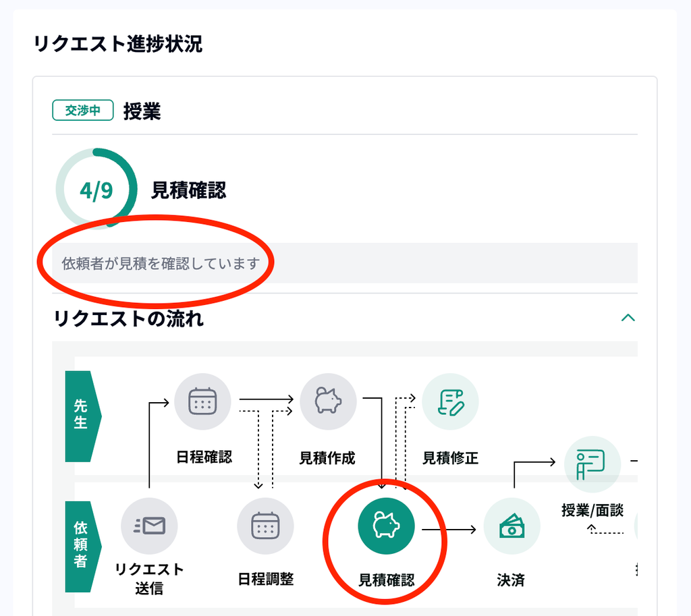Open the 決済 cash payment icon
This screenshot has width=691, height=616.
(512, 526)
